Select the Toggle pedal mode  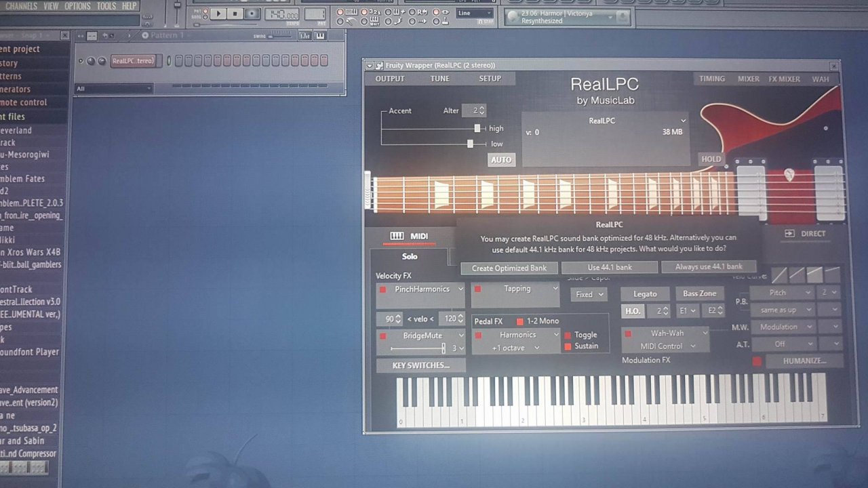click(568, 335)
